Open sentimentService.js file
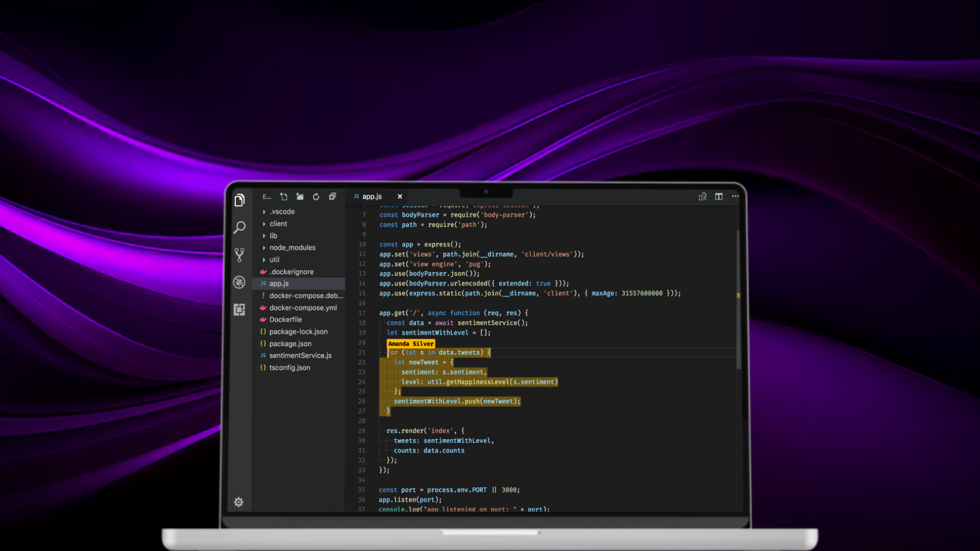Image resolution: width=980 pixels, height=551 pixels. click(x=300, y=356)
